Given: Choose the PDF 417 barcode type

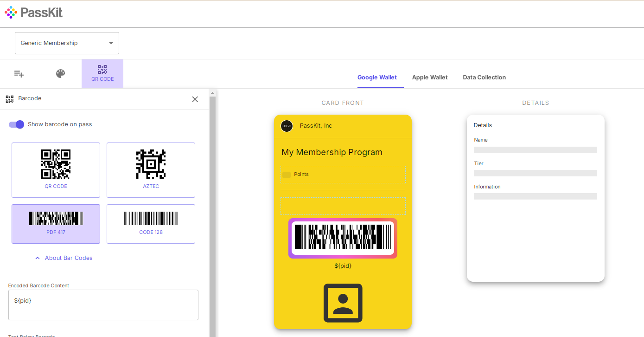Looking at the screenshot, I should tap(56, 224).
